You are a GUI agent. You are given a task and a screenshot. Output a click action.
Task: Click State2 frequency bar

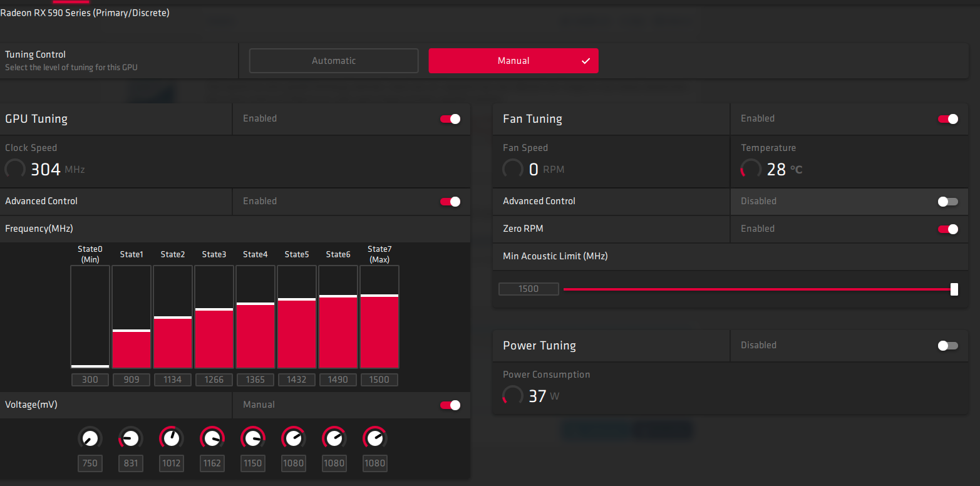point(173,317)
